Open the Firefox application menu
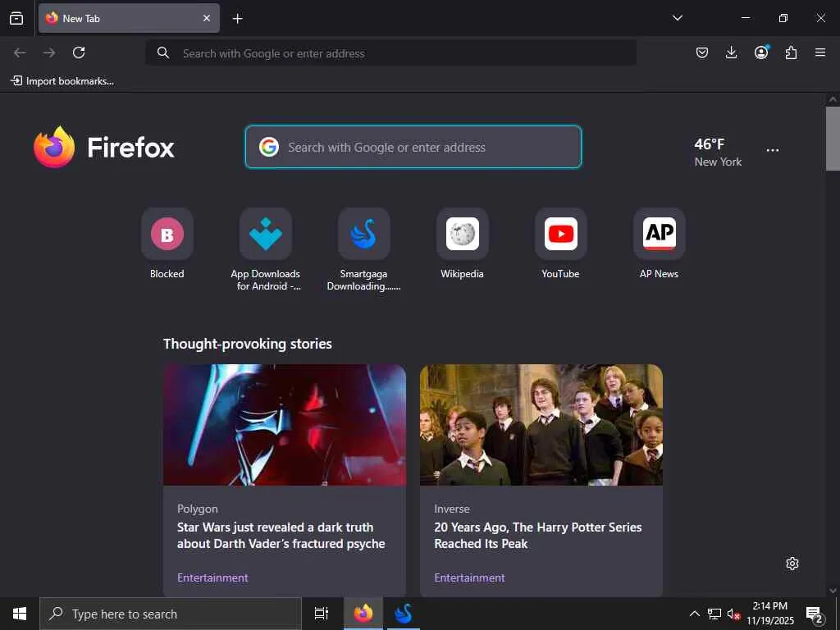The image size is (840, 630). tap(820, 52)
